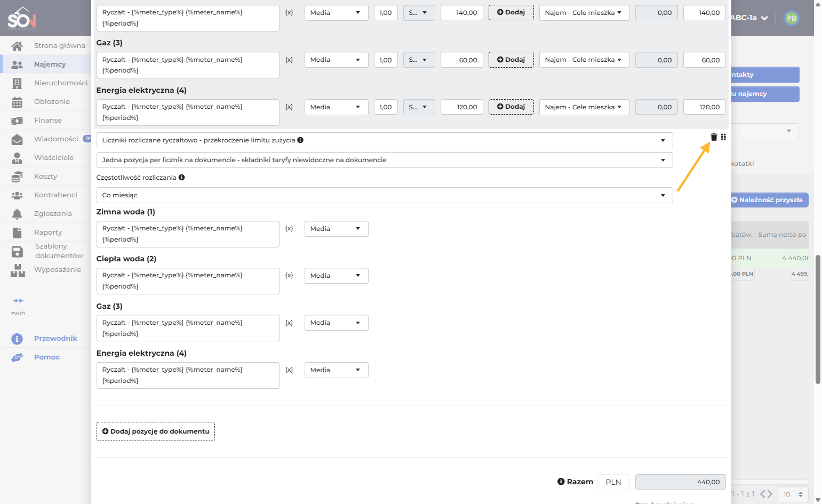The height and width of the screenshot is (504, 822).
Task: Click the info icon next to Częstotliwość rozliczania
Action: (x=182, y=178)
